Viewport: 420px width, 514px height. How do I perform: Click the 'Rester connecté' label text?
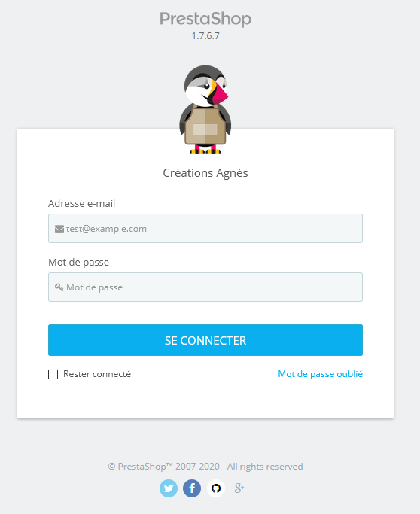point(97,374)
